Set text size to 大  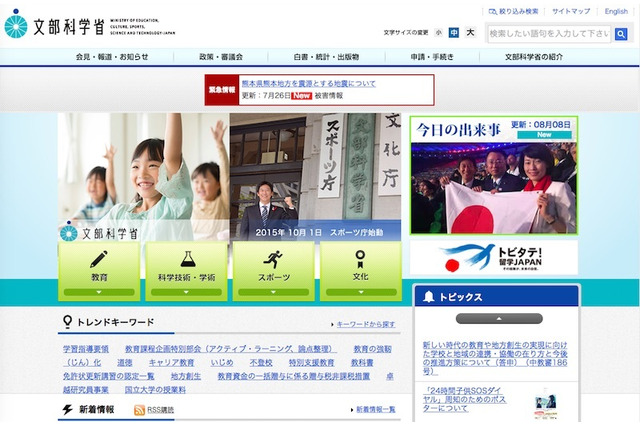471,33
